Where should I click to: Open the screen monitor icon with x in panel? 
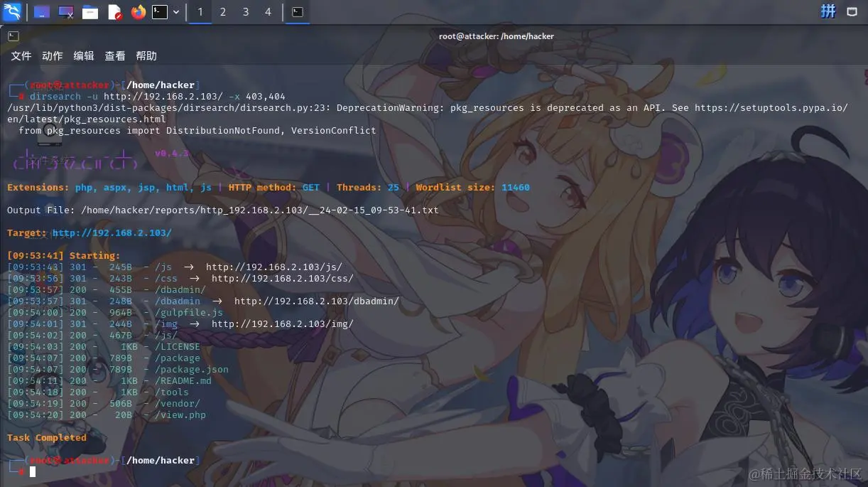point(65,12)
